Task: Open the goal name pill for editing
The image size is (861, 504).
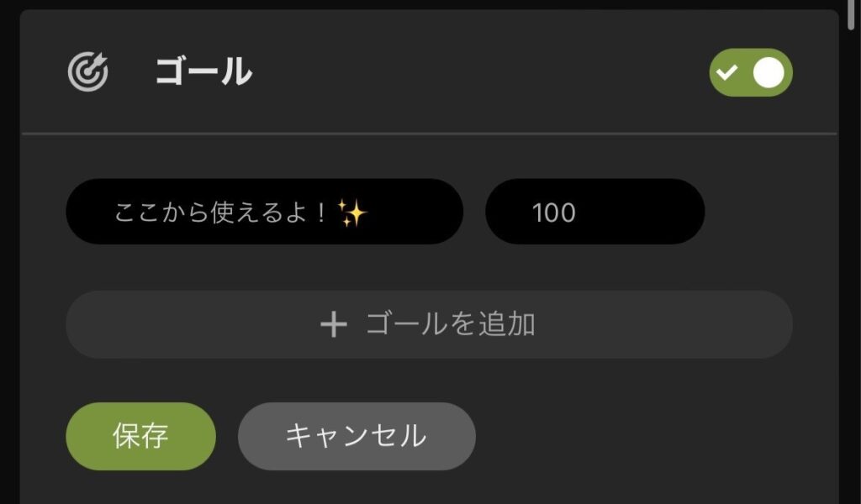Action: click(264, 213)
